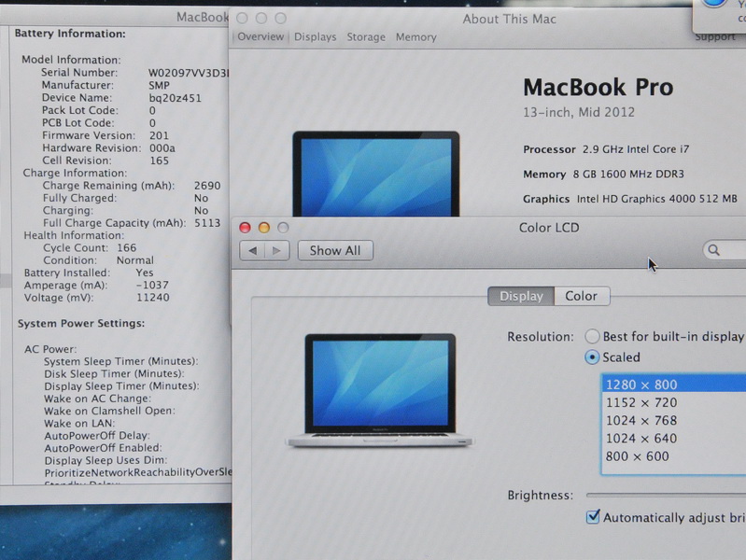This screenshot has height=560, width=746.
Task: Click the Battery Information heading
Action: (70, 34)
